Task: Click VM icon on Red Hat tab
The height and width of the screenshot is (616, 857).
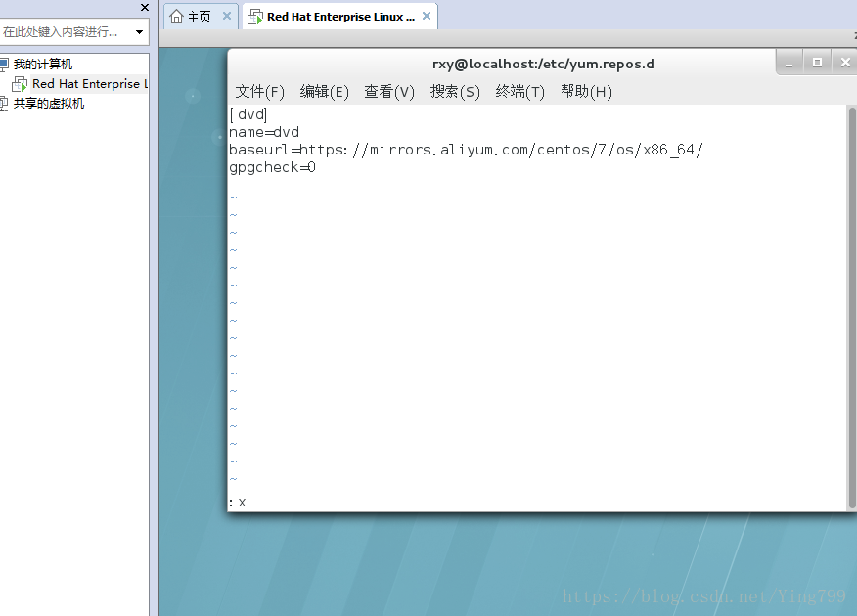Action: coord(254,17)
